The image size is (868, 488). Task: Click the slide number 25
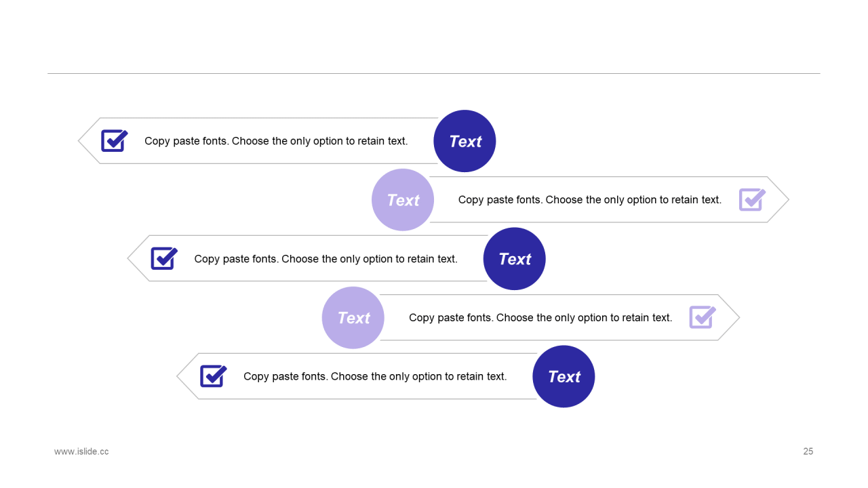click(x=808, y=451)
